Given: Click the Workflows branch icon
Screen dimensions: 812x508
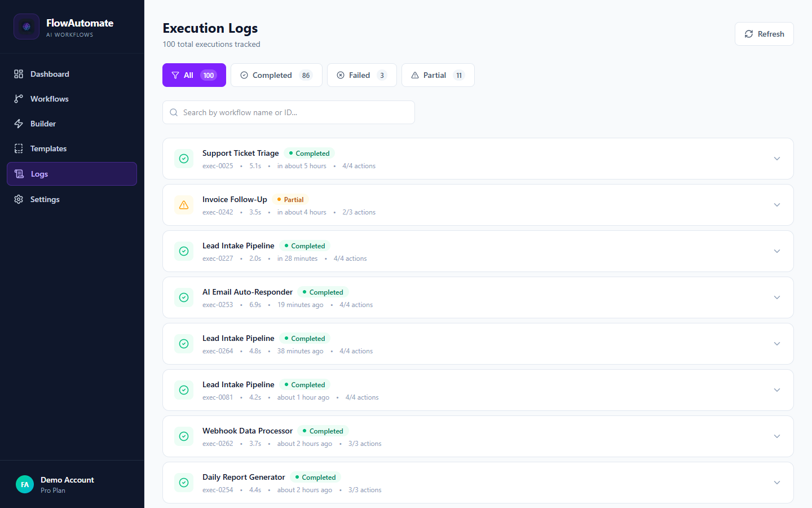Looking at the screenshot, I should [19, 99].
